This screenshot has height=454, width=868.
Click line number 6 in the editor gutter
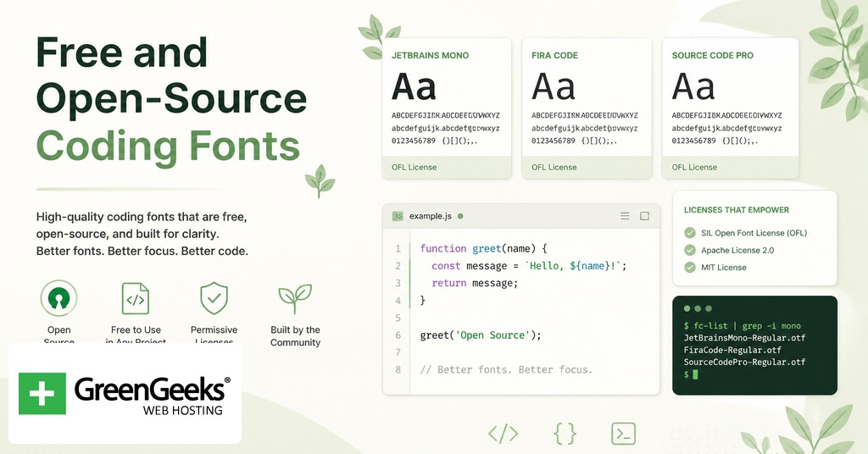pyautogui.click(x=398, y=335)
